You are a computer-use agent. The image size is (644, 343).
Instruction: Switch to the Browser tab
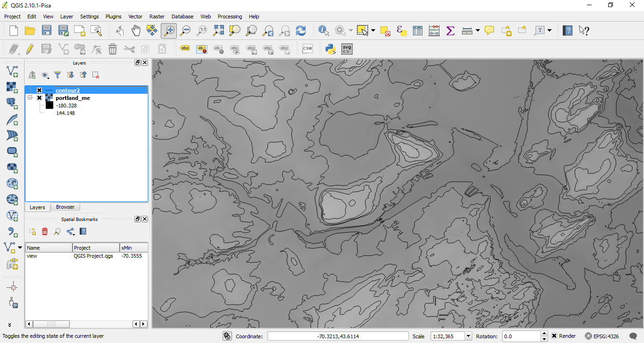(x=65, y=207)
